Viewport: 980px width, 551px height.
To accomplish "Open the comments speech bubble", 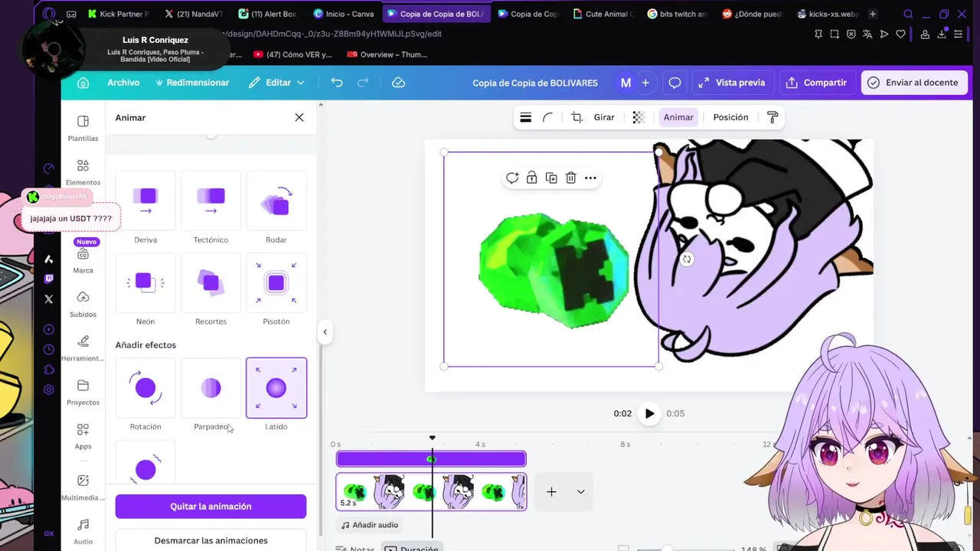I will pos(675,83).
